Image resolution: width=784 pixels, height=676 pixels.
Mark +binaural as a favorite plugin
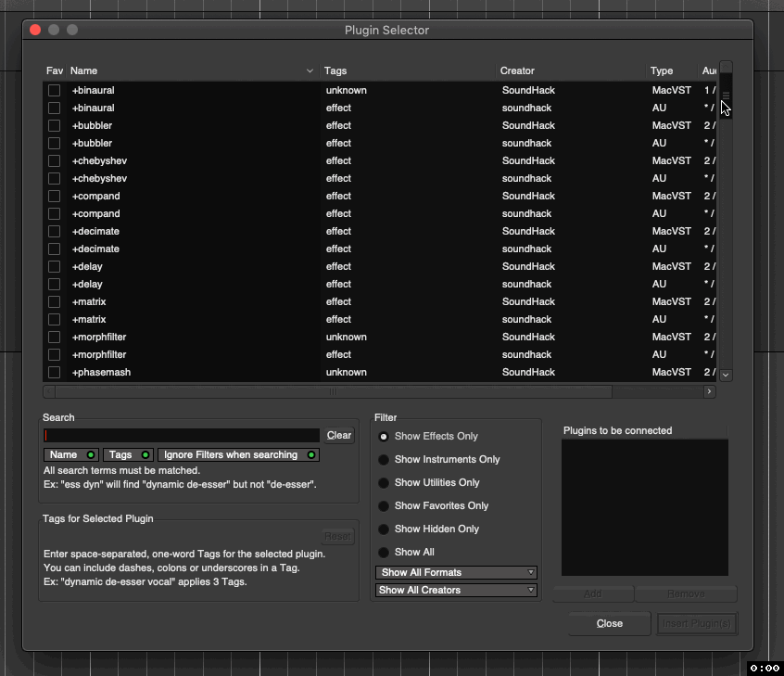pos(53,90)
